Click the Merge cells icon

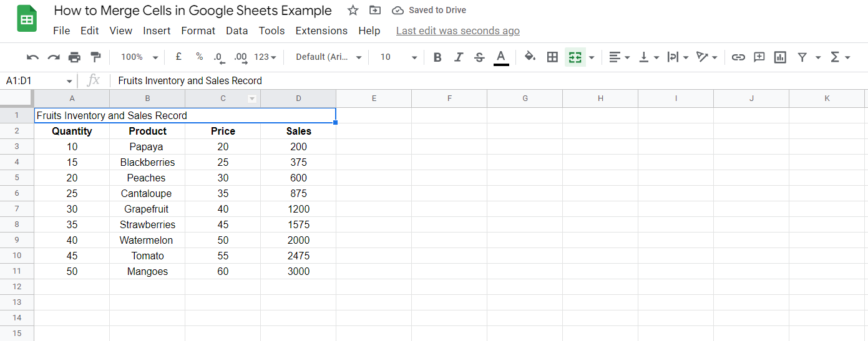[x=575, y=57]
